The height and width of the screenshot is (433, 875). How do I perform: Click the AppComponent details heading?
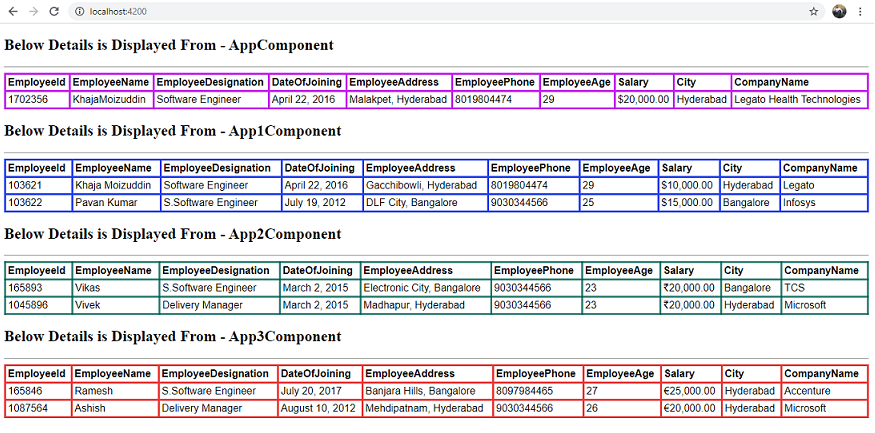pos(169,45)
